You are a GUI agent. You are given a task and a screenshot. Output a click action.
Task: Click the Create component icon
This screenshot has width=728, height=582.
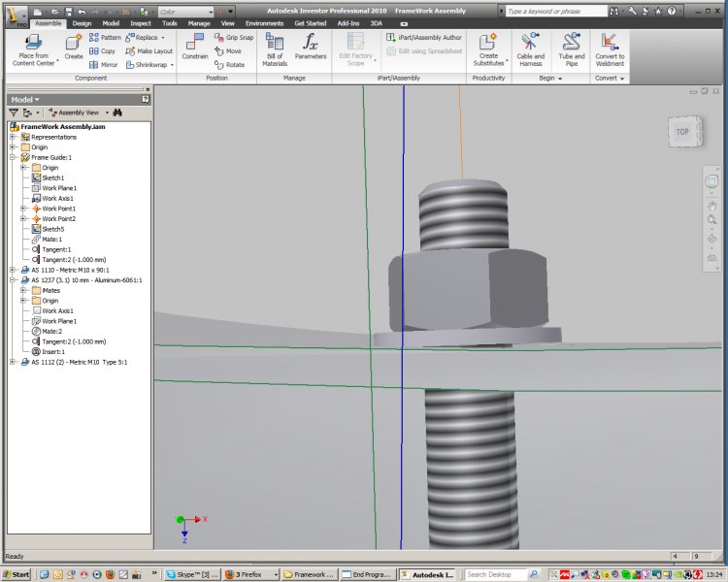[74, 47]
